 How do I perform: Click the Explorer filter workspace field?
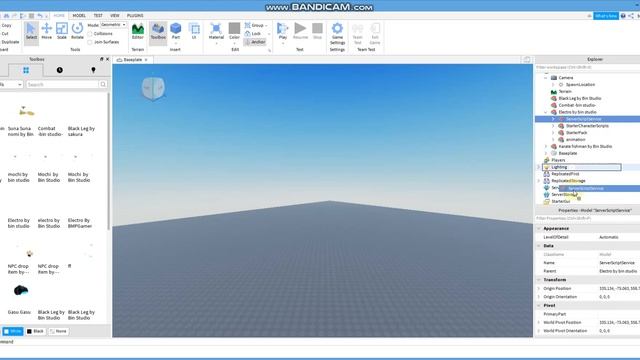coord(588,67)
